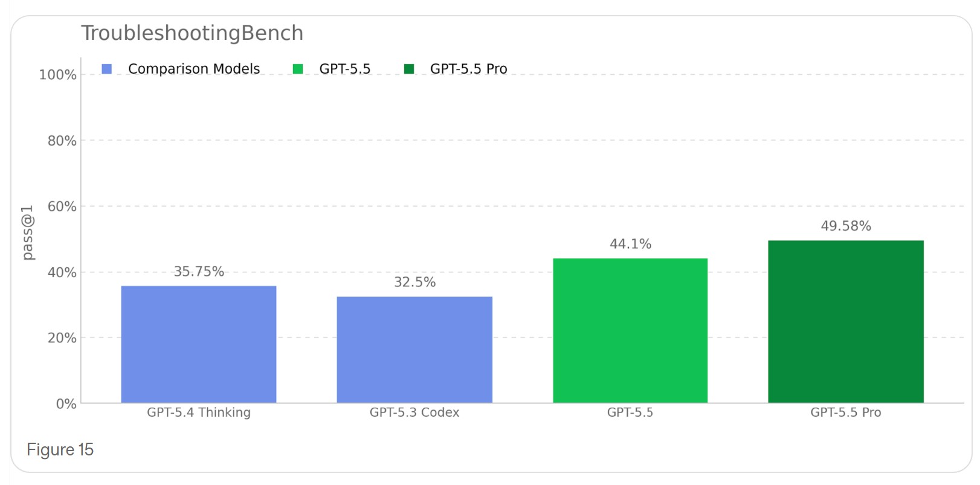This screenshot has height=485, width=980.
Task: Toggle the GPT-5.5 legend text entry
Action: click(x=344, y=69)
